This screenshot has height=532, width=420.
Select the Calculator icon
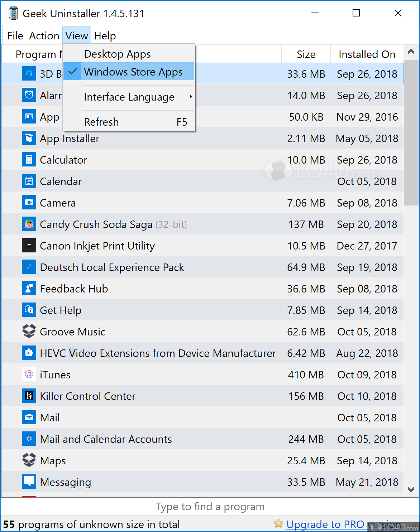pyautogui.click(x=29, y=160)
